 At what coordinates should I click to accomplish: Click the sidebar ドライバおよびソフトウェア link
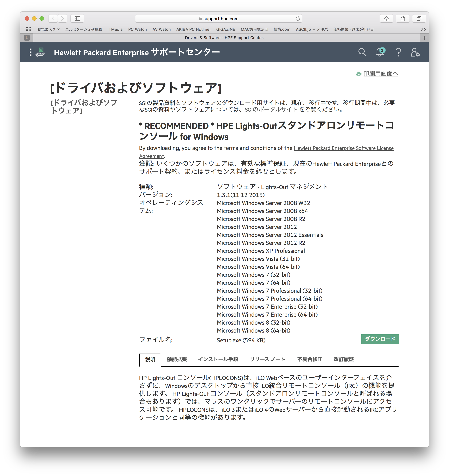coord(84,107)
